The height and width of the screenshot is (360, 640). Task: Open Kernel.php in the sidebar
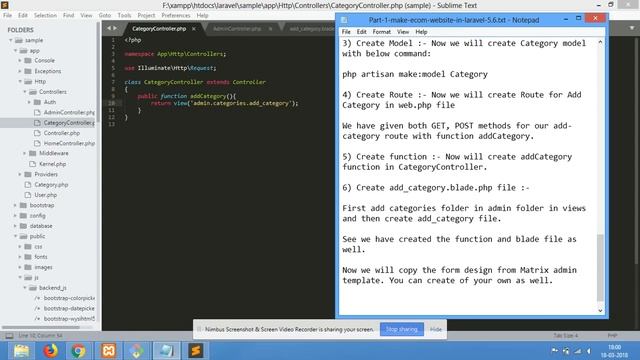(52, 164)
